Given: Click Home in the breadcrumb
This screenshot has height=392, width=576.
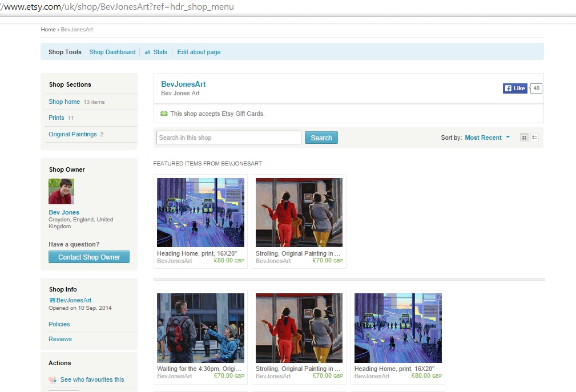Looking at the screenshot, I should tap(48, 29).
